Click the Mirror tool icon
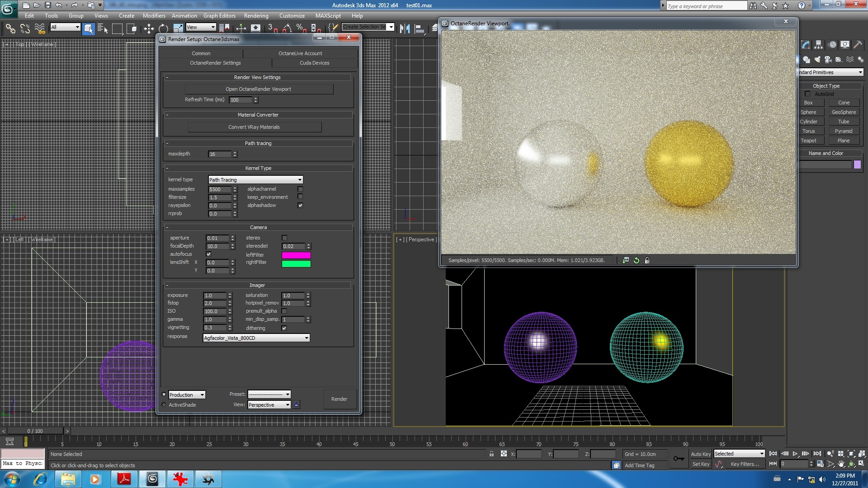The height and width of the screenshot is (488, 868). click(x=405, y=29)
